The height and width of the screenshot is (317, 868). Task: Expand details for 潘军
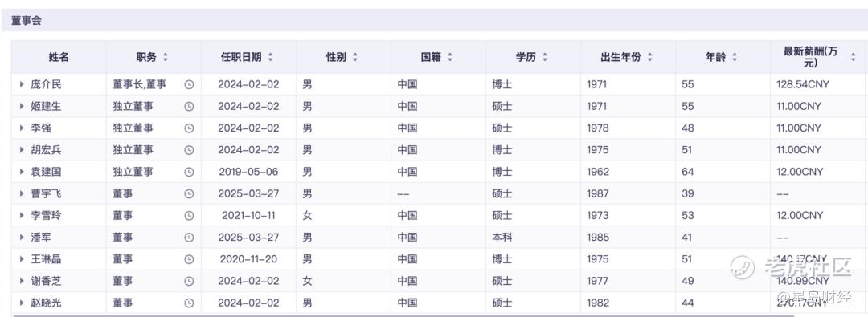click(x=22, y=238)
